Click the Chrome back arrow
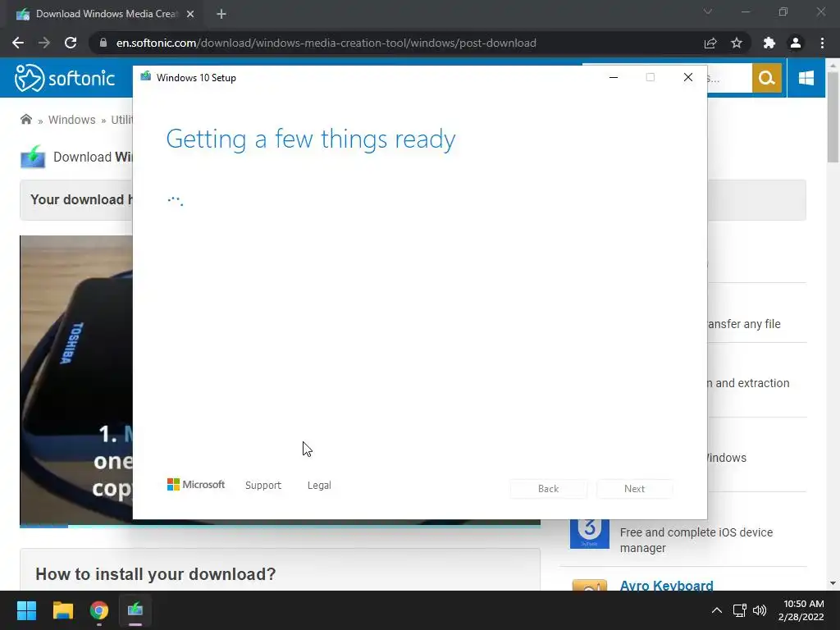840x630 pixels. [x=18, y=43]
